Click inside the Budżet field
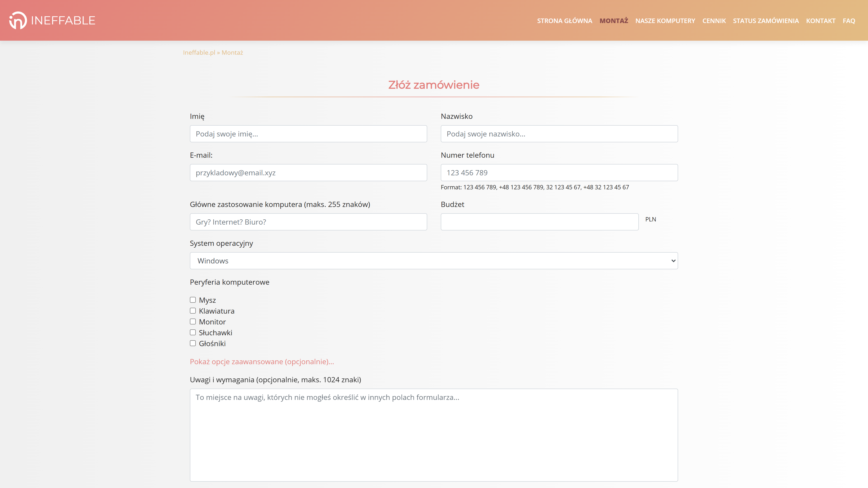The height and width of the screenshot is (488, 868). (539, 222)
